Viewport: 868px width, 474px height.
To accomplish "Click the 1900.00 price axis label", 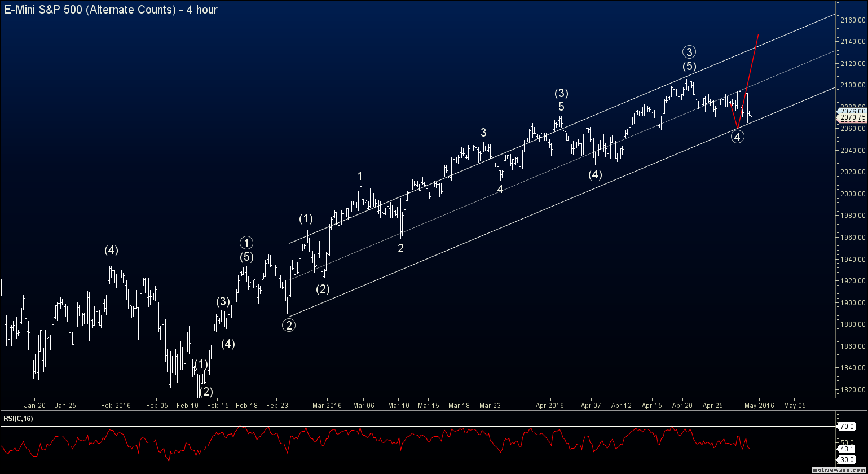I will pyautogui.click(x=852, y=303).
